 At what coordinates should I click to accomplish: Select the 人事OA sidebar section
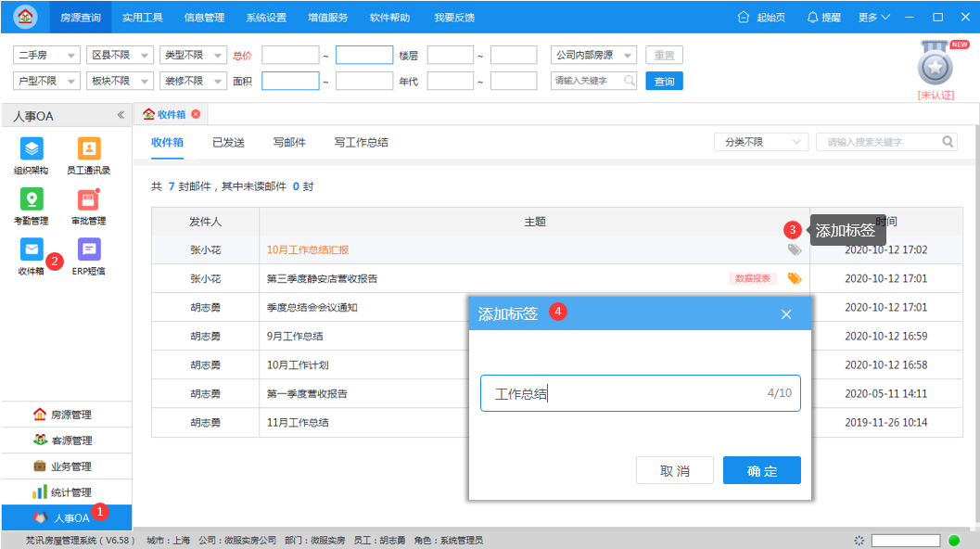66,517
